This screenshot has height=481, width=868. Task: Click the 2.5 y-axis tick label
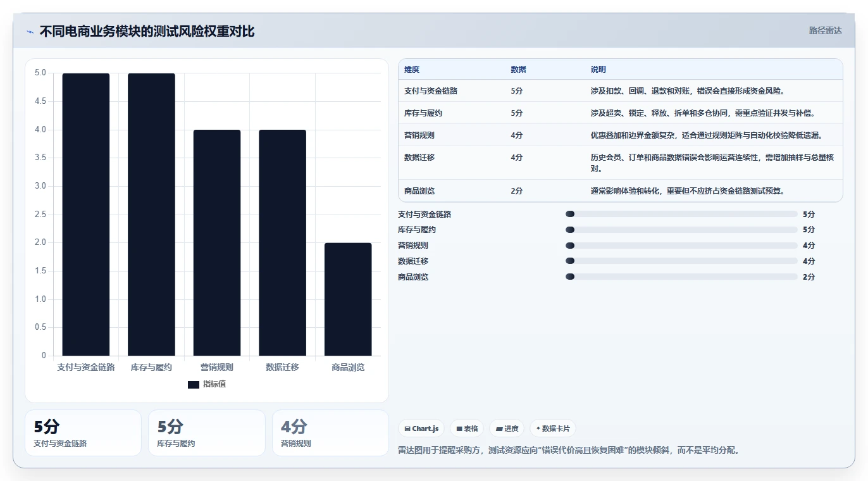[40, 215]
